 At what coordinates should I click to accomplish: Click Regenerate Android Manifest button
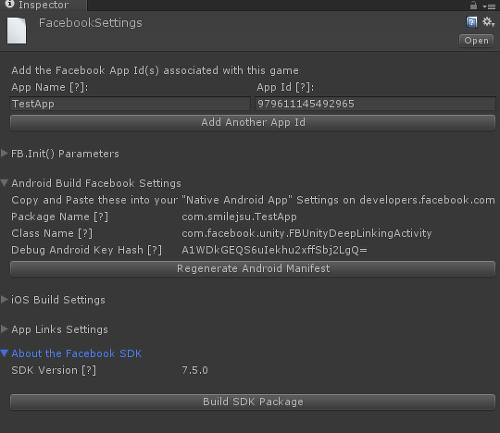tap(252, 269)
